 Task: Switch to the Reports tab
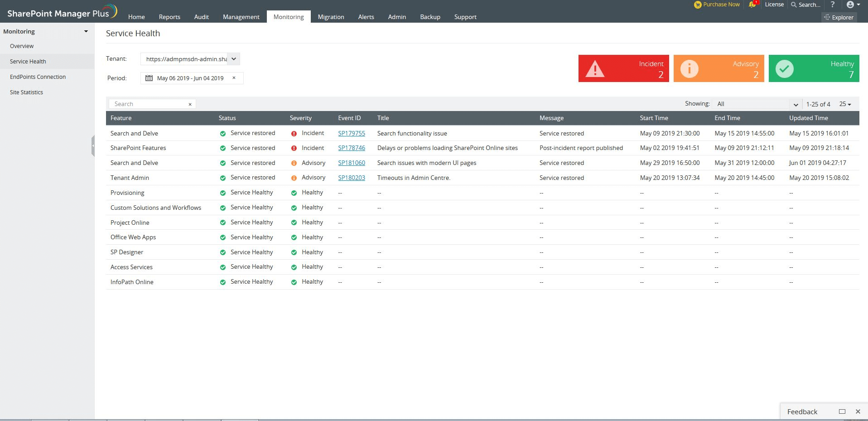169,17
